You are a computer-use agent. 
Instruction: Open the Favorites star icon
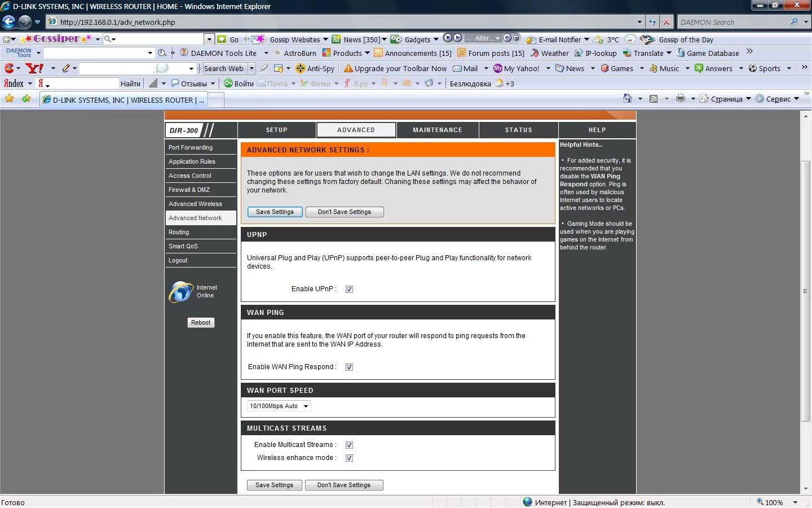click(9, 99)
